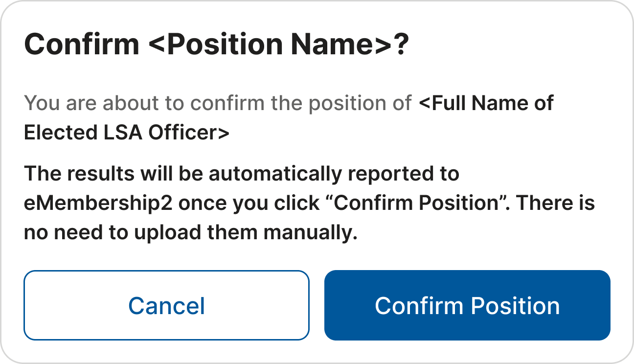Viewport: 634px width, 364px height.
Task: Click the "Elected LSA Officer>" text line
Action: [x=127, y=133]
